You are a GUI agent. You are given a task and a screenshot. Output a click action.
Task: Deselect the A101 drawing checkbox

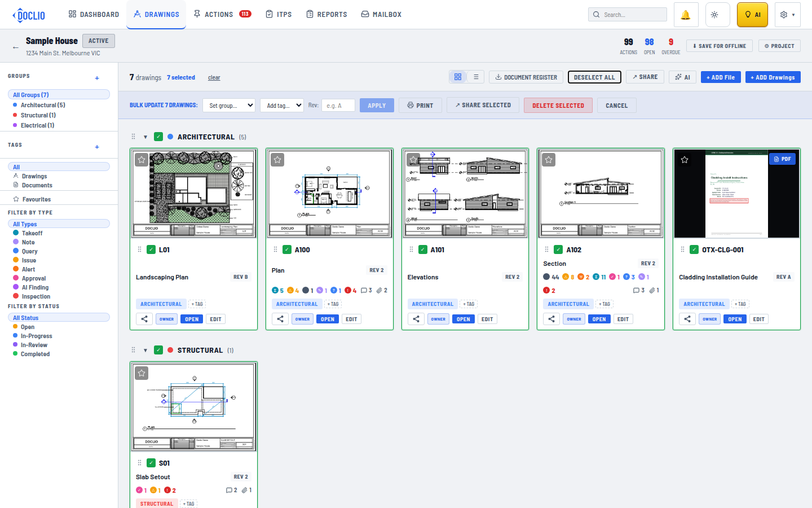(423, 249)
